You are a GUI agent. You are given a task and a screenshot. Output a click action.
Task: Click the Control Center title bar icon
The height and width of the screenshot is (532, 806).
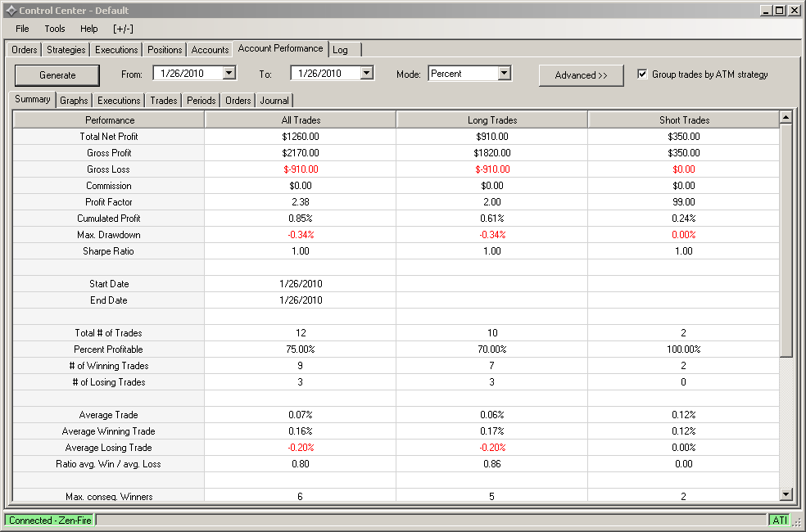coord(11,11)
